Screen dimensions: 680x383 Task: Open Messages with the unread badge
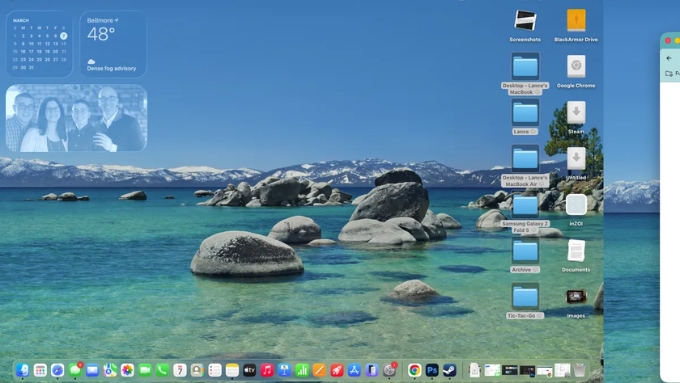(x=75, y=370)
